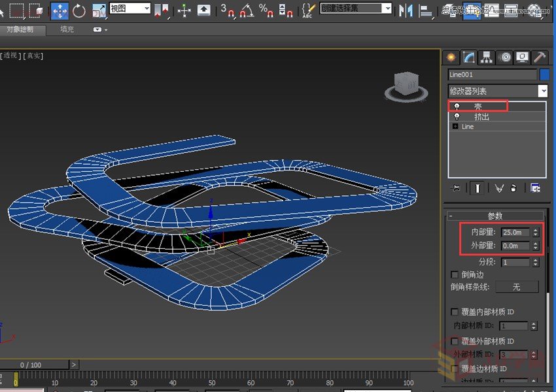Toggle the percent snap icon
The height and width of the screenshot is (392, 556).
(x=266, y=10)
